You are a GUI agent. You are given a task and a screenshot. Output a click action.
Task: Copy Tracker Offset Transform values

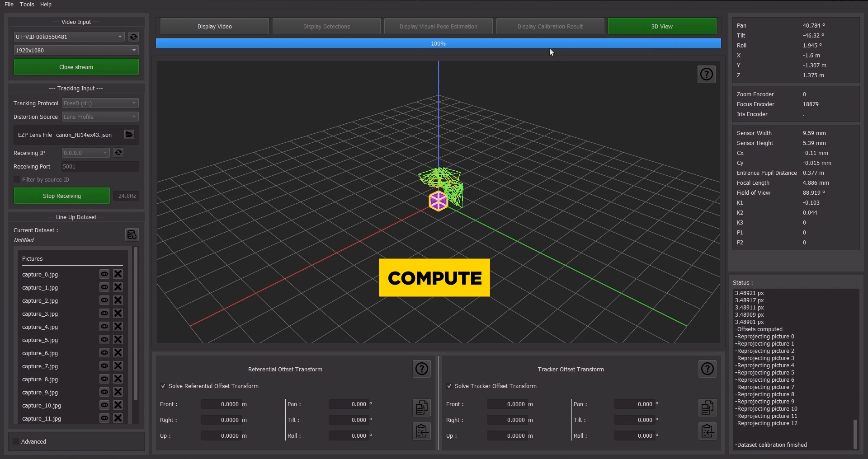point(707,407)
